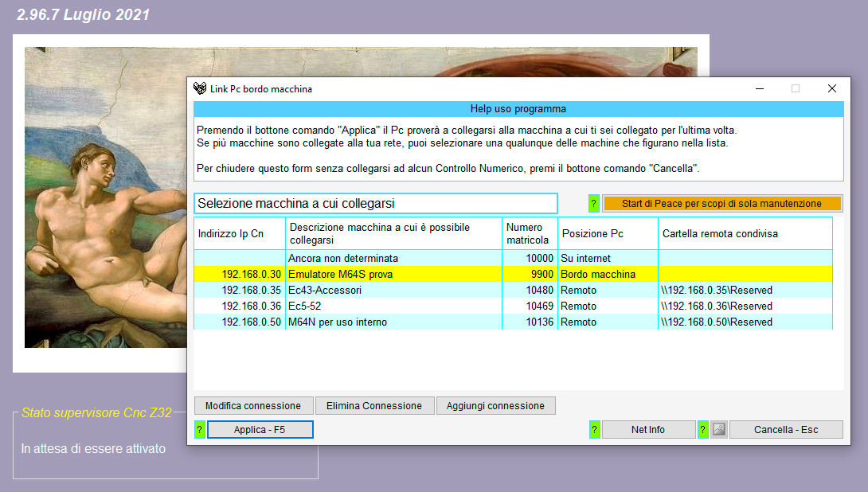Click Aggiungi connessione button
This screenshot has width=868, height=492.
tap(495, 406)
